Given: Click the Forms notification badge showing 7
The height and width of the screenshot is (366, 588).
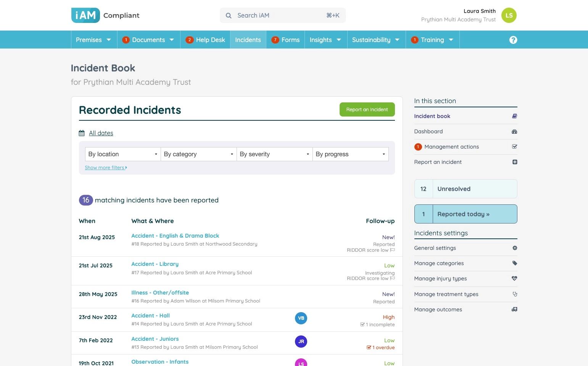Looking at the screenshot, I should pos(275,40).
